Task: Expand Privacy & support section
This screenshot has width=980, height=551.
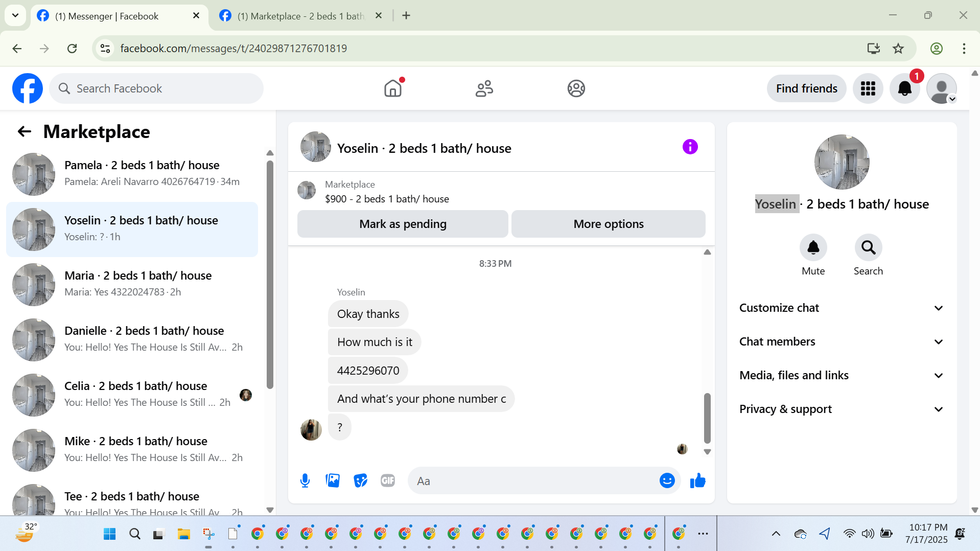Action: pos(842,409)
